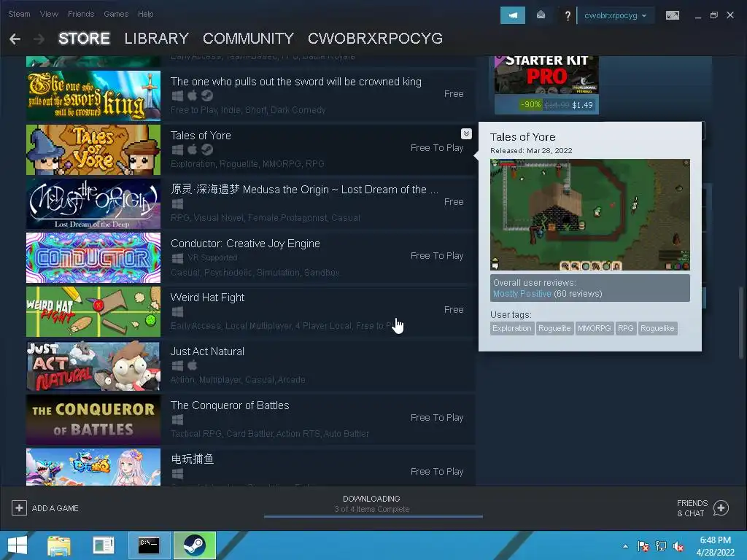747x560 pixels.
Task: Go forward with the right arrow
Action: coord(39,39)
